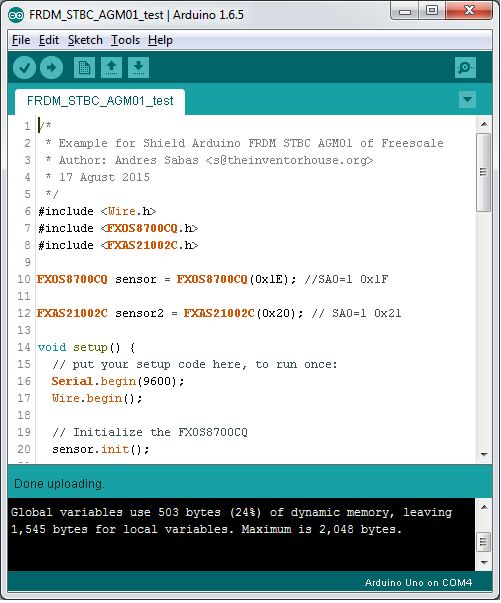Viewport: 501px width, 603px height.
Task: Open the Help menu
Action: point(160,40)
